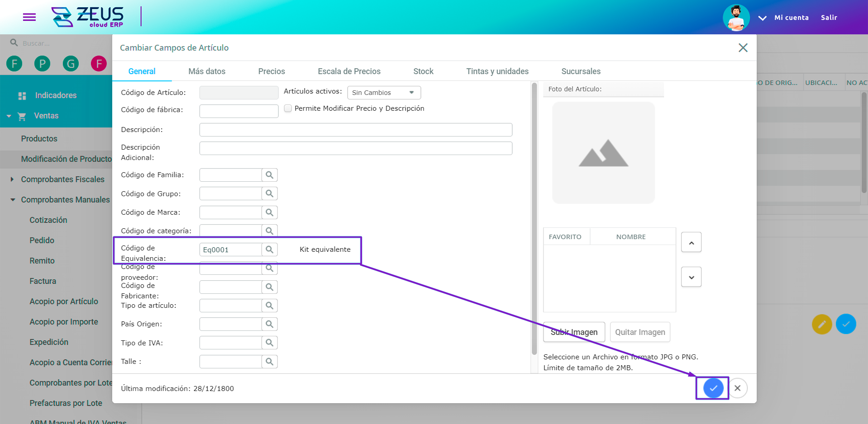
Task: Open the hamburger navigation menu
Action: [29, 17]
